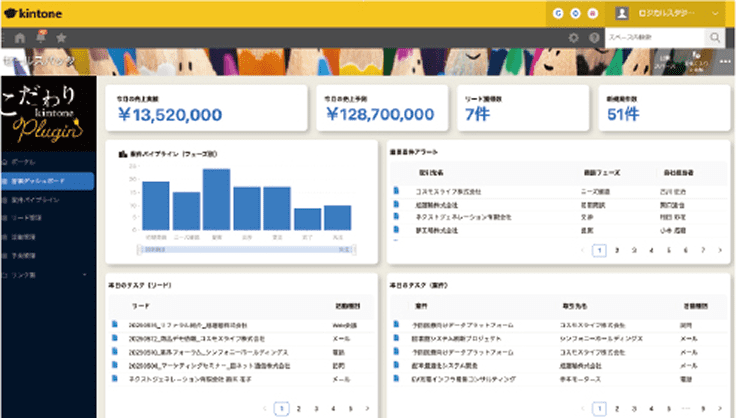736x418 pixels.
Task: Go to page 2 of the alerts table
Action: click(618, 251)
